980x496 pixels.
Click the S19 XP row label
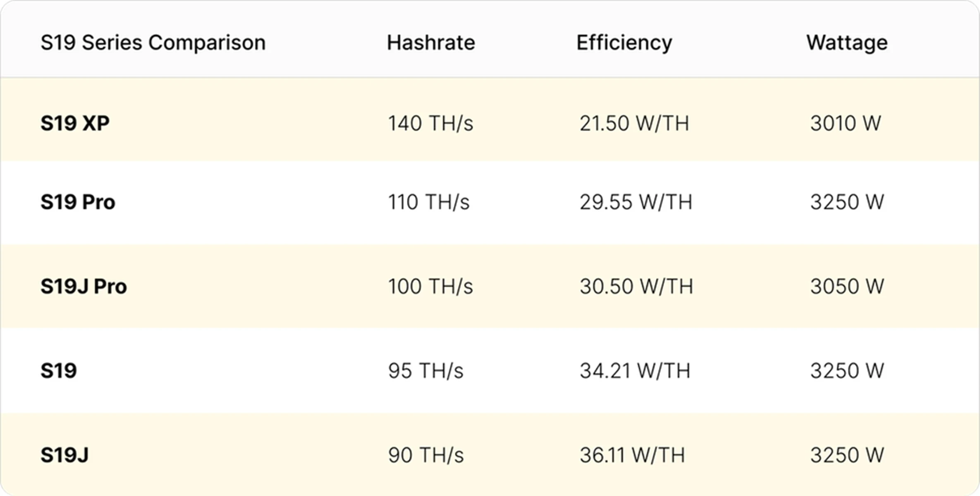click(75, 123)
